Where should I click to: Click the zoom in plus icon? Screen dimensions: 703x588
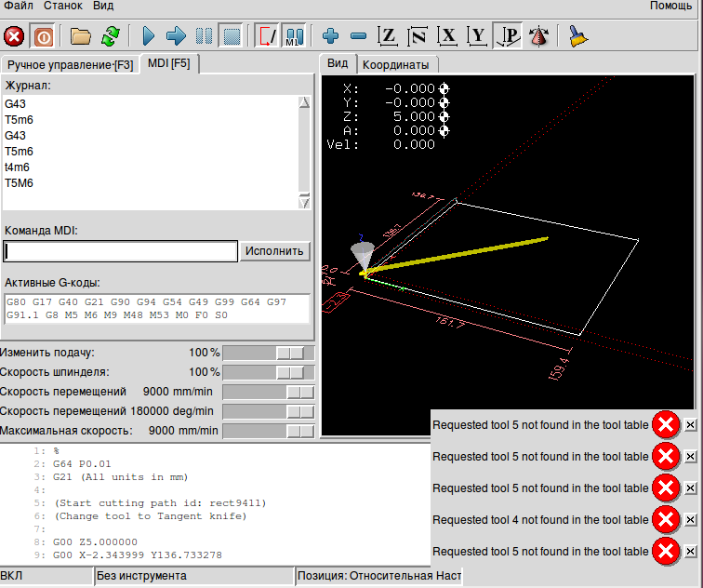[330, 36]
